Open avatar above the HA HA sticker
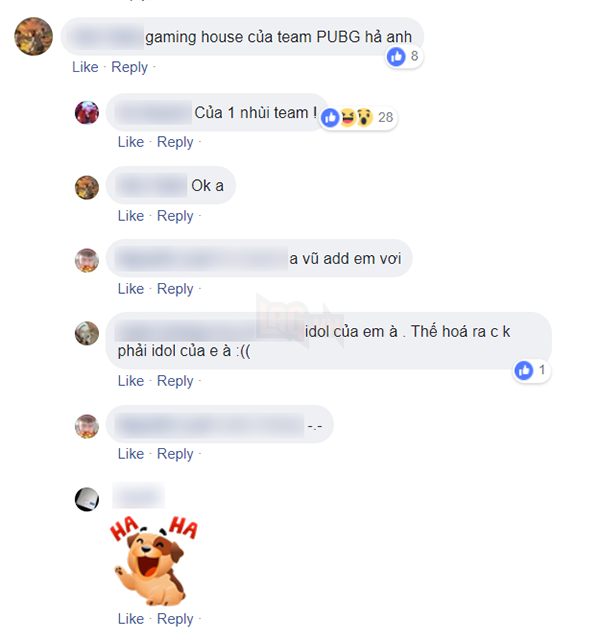Viewport: 600px width, 641px height. pos(87,499)
